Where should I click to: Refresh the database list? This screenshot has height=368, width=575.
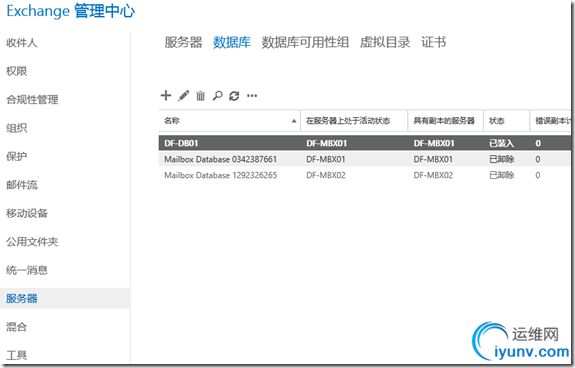(234, 96)
